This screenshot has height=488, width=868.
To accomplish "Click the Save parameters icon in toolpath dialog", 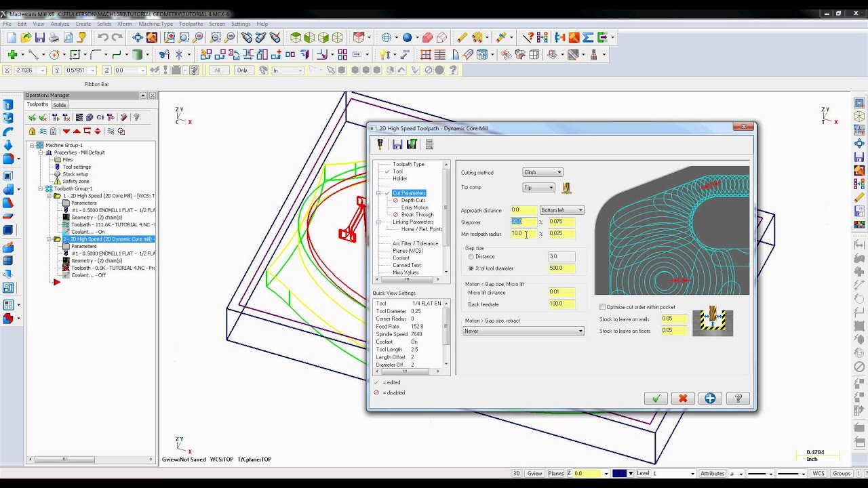I will 397,144.
